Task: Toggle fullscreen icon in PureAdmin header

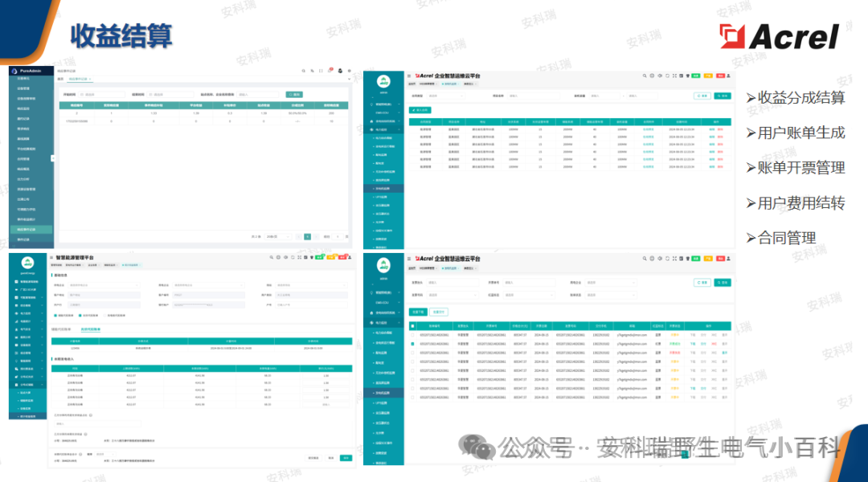Action: tap(321, 71)
